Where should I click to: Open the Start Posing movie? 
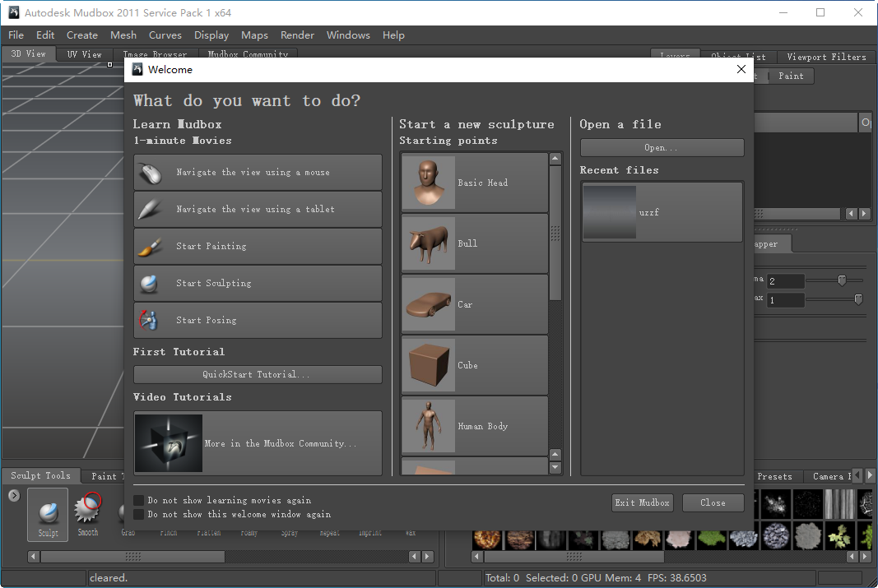[258, 320]
